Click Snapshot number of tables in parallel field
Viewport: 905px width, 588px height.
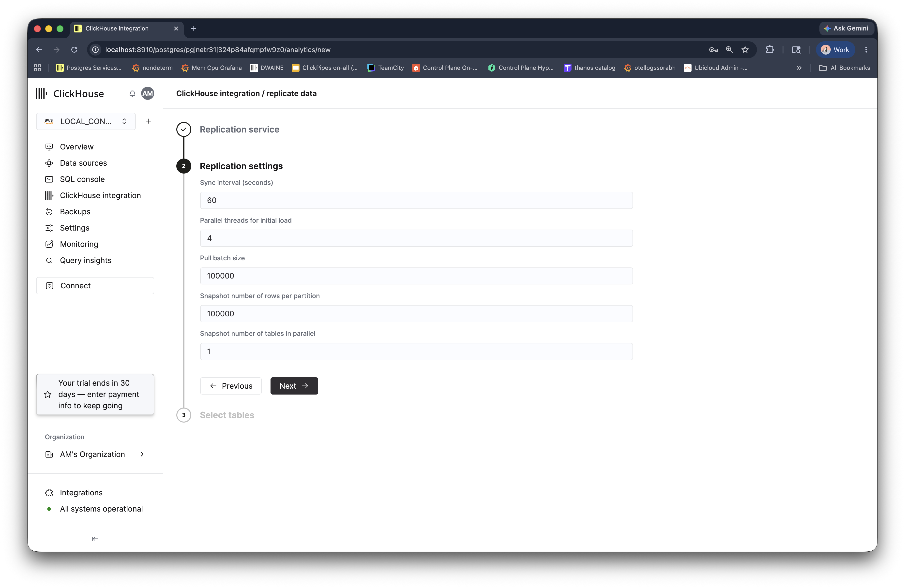click(x=416, y=351)
